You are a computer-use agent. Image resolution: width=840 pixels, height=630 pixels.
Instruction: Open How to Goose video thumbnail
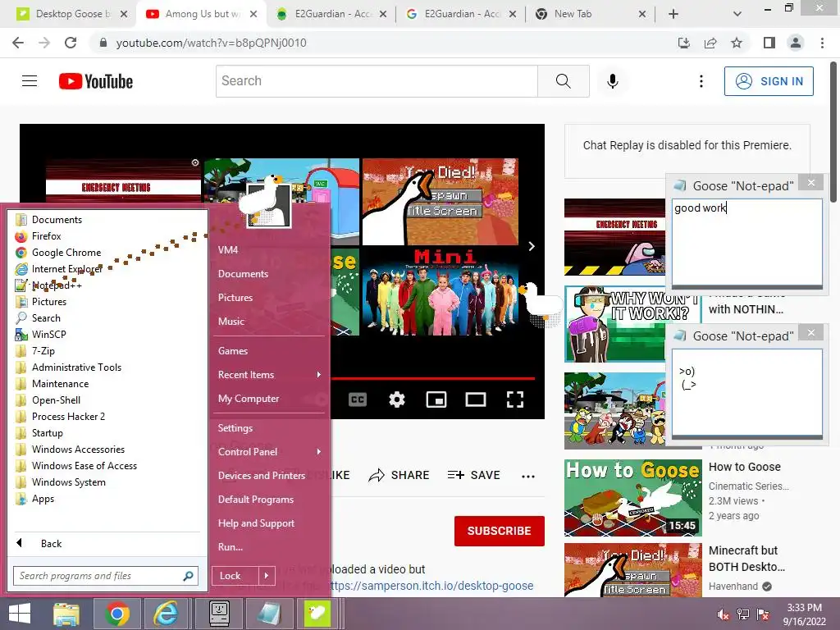(x=632, y=498)
